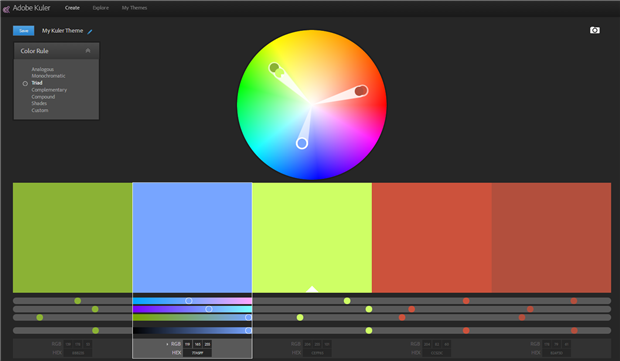Screen dimensions: 620x361
Task: Select the darker brick red color swatch
Action: coord(551,238)
